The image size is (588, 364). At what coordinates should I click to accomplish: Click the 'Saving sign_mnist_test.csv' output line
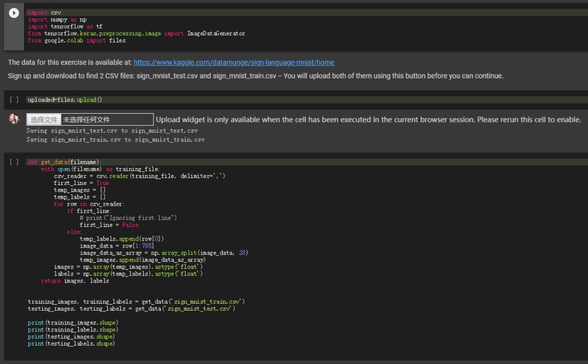tap(112, 131)
